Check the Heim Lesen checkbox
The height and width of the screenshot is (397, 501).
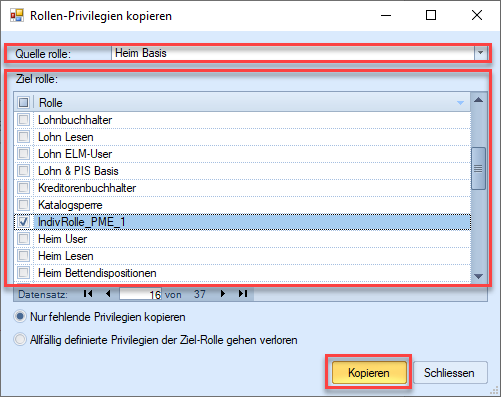coord(24,256)
